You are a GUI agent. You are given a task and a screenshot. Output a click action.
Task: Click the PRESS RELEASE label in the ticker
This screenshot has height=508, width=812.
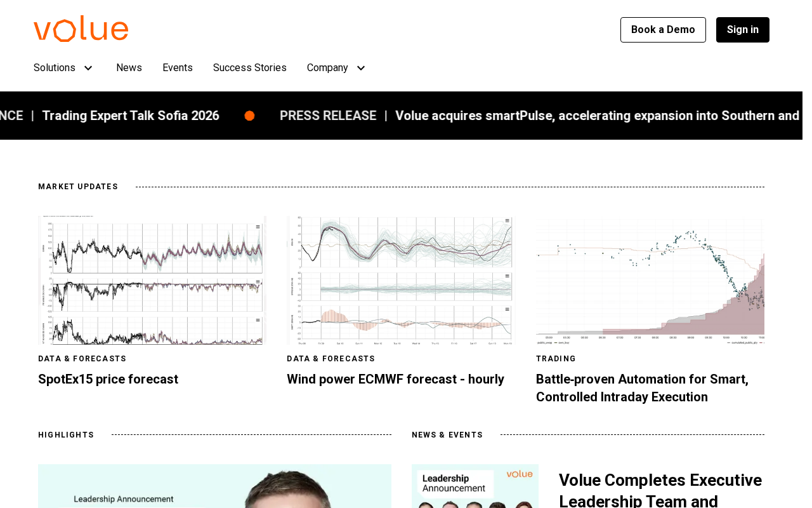328,116
